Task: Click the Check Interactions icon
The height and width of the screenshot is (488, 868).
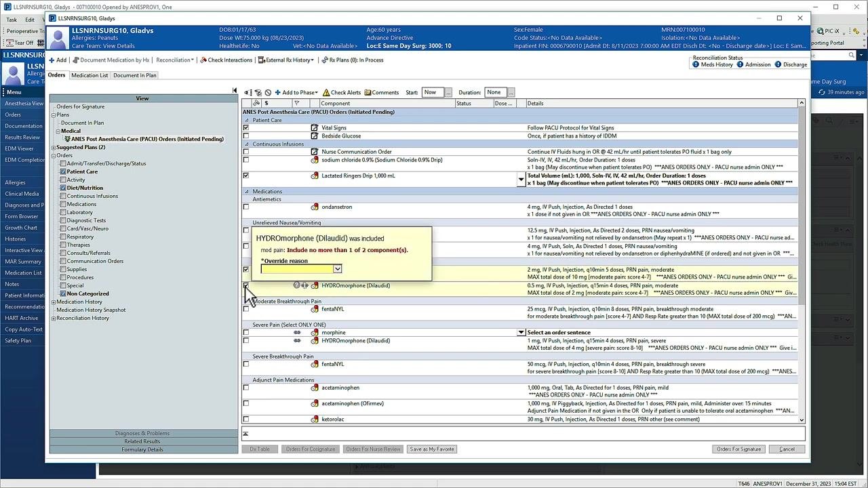Action: [x=203, y=60]
